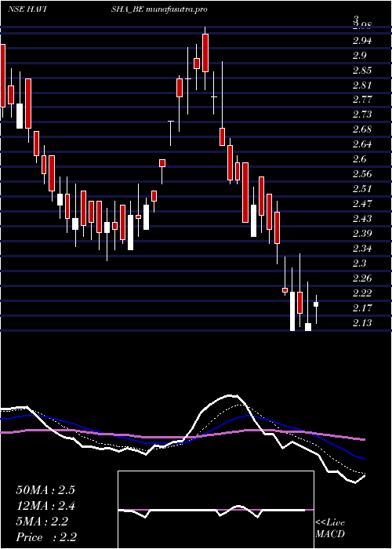Select the 2.3 price axis label
This screenshot has width=392, height=549.
(x=359, y=264)
